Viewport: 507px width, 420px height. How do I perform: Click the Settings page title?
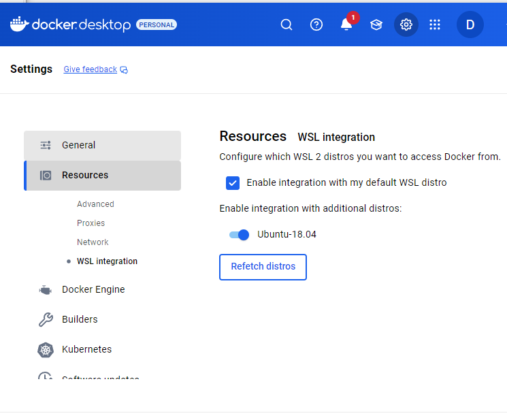pos(31,69)
